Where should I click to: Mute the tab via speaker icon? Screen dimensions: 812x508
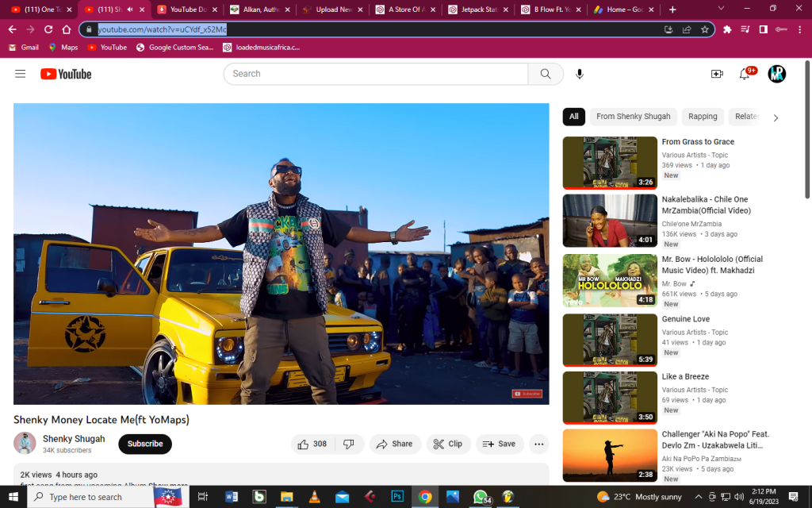[x=130, y=10]
